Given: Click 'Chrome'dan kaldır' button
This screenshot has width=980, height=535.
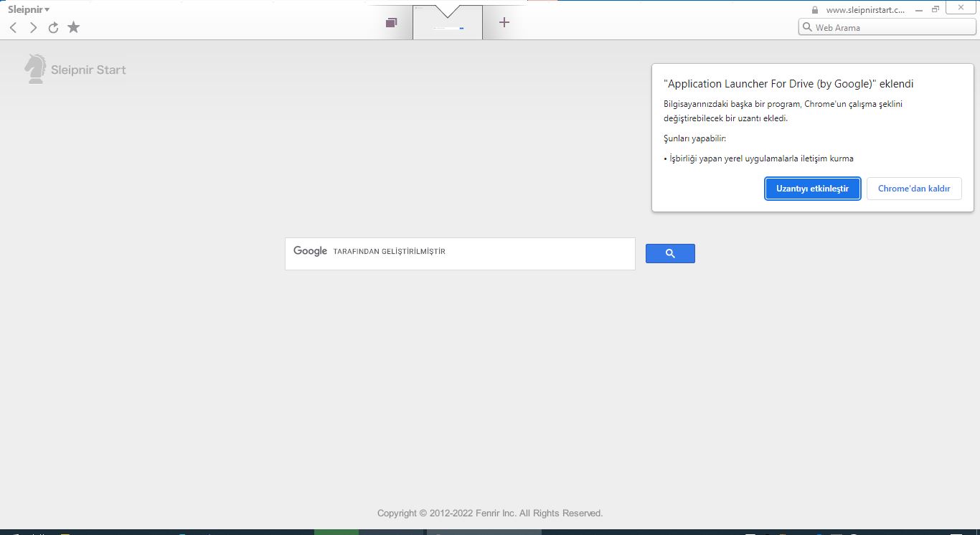Looking at the screenshot, I should 914,189.
